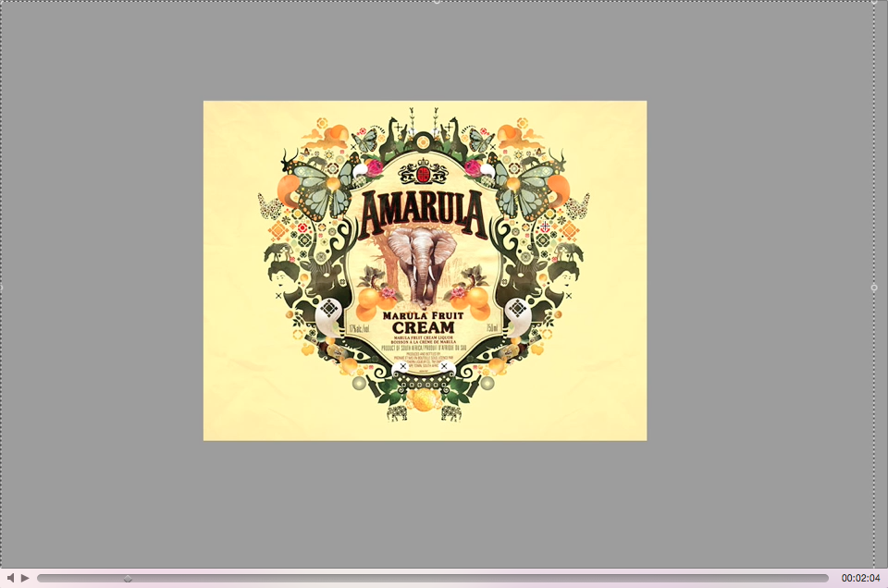Click the diamond playhead on the seek bar

coord(128,579)
